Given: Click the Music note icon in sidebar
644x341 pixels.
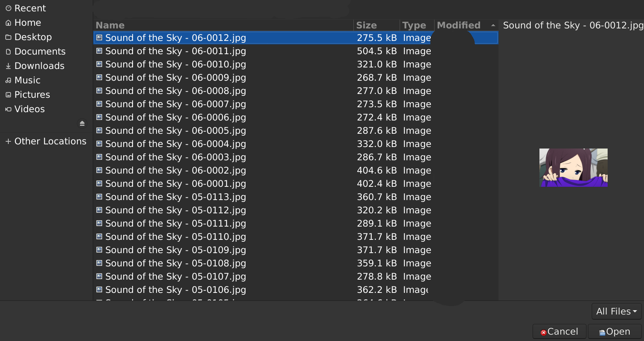Looking at the screenshot, I should 8,80.
